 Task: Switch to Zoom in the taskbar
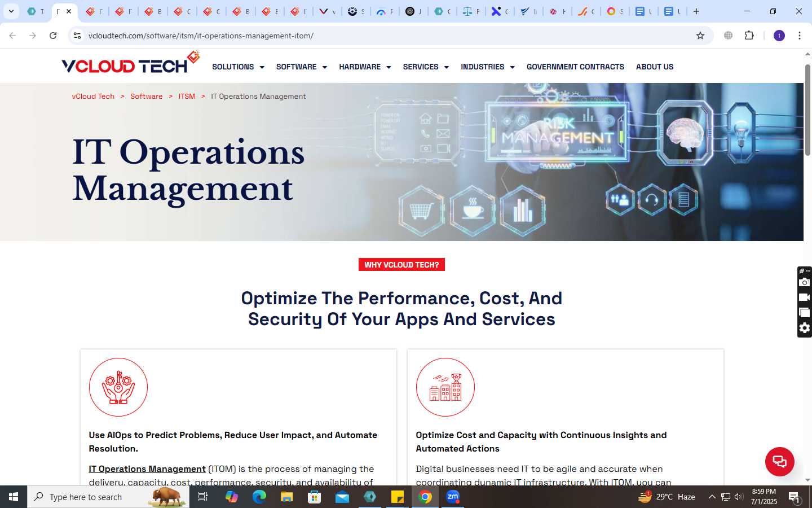click(453, 497)
